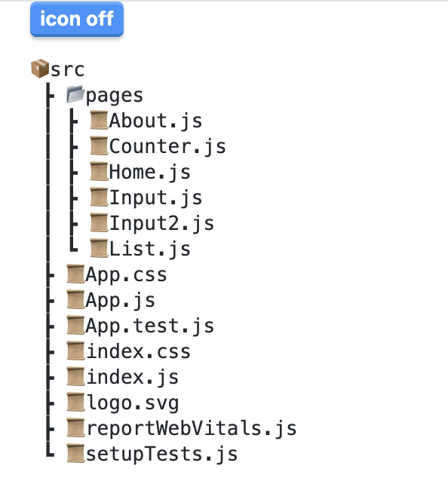Click the scroll icon beside Home.js
This screenshot has width=448, height=487.
pyautogui.click(x=99, y=171)
